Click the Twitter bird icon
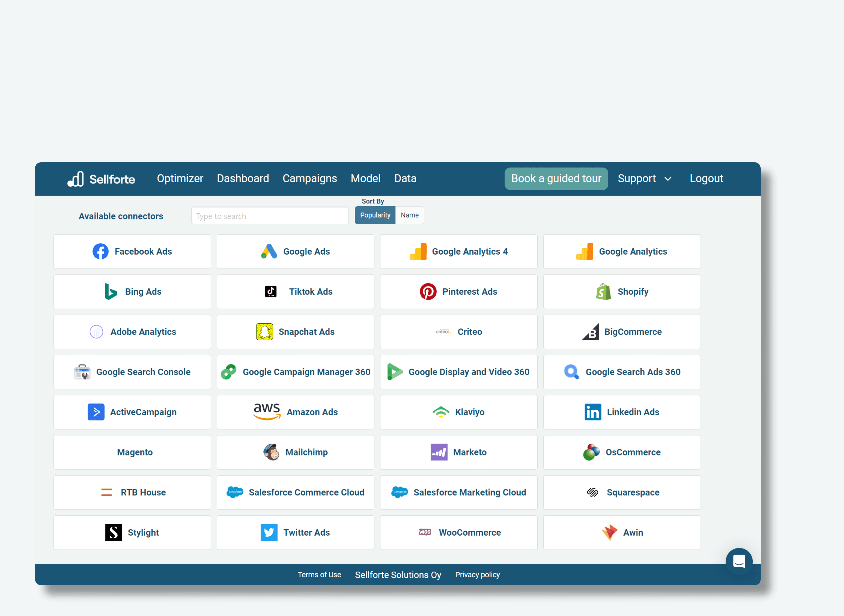The width and height of the screenshot is (844, 616). [269, 532]
